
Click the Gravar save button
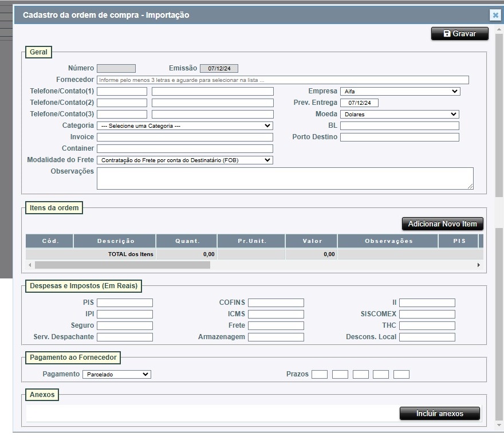tap(459, 34)
